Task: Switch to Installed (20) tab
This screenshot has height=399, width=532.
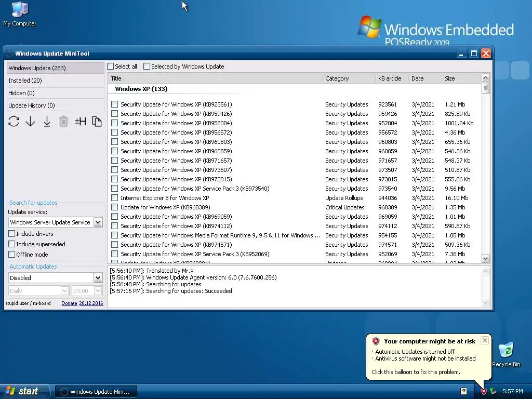Action: (x=55, y=81)
